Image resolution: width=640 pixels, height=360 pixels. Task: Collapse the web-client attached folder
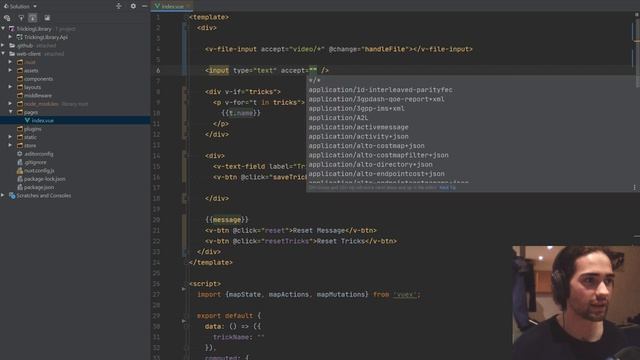(x=3, y=53)
